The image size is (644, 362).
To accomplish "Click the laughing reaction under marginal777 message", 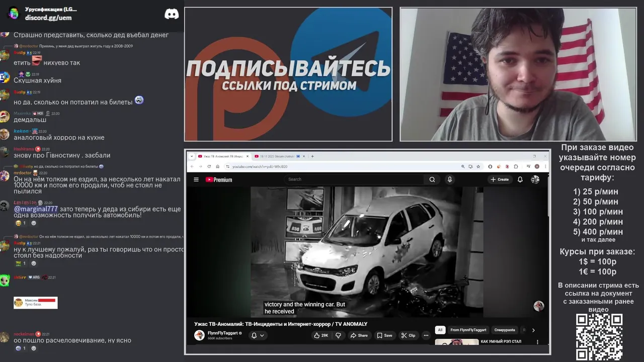I will (21, 223).
